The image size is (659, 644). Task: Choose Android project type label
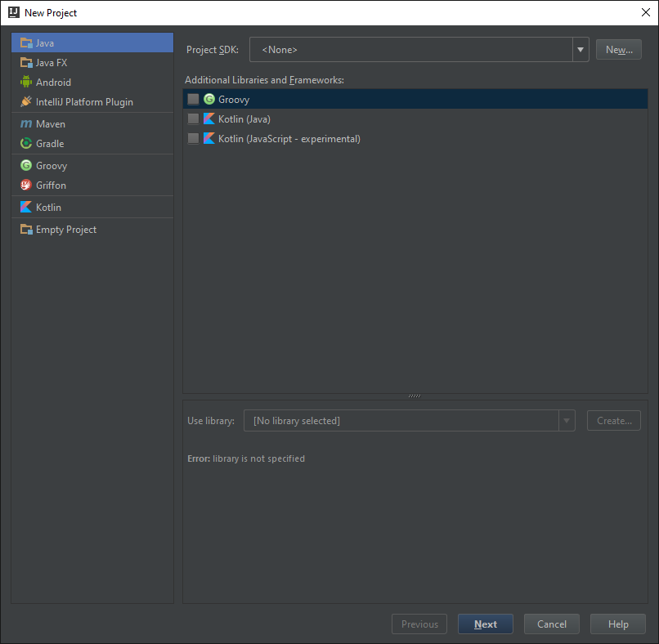(53, 83)
